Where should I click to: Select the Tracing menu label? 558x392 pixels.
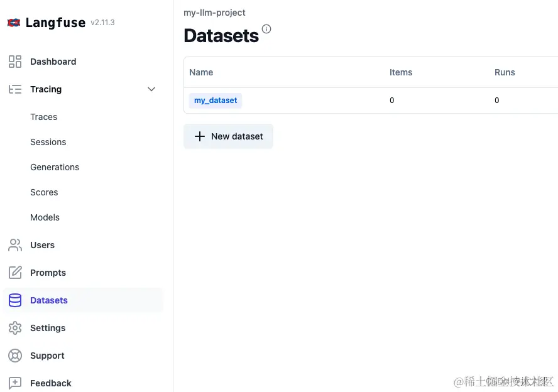pos(46,89)
